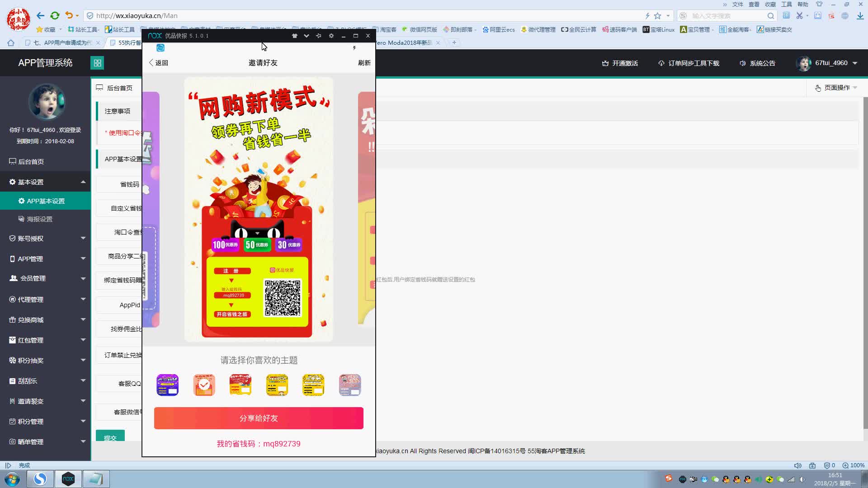Click the lightning icon in the app screen
The image size is (868, 488).
coord(354,47)
